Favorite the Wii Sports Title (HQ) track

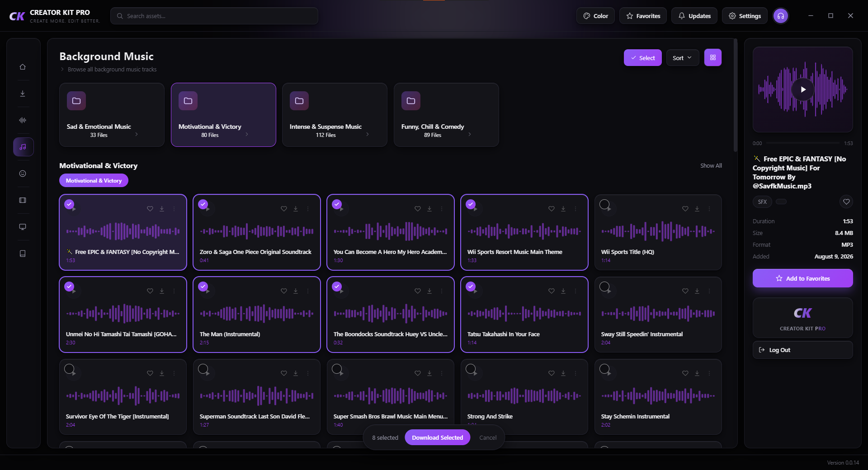(685, 209)
